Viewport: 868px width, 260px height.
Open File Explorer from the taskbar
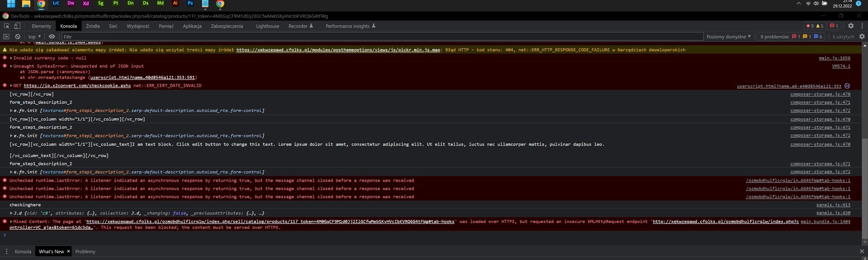click(x=26, y=4)
